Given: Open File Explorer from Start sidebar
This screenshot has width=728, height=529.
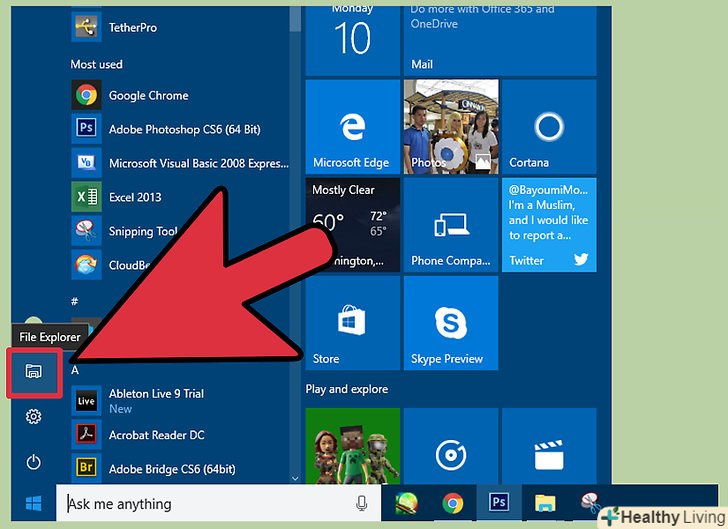Looking at the screenshot, I should point(33,371).
